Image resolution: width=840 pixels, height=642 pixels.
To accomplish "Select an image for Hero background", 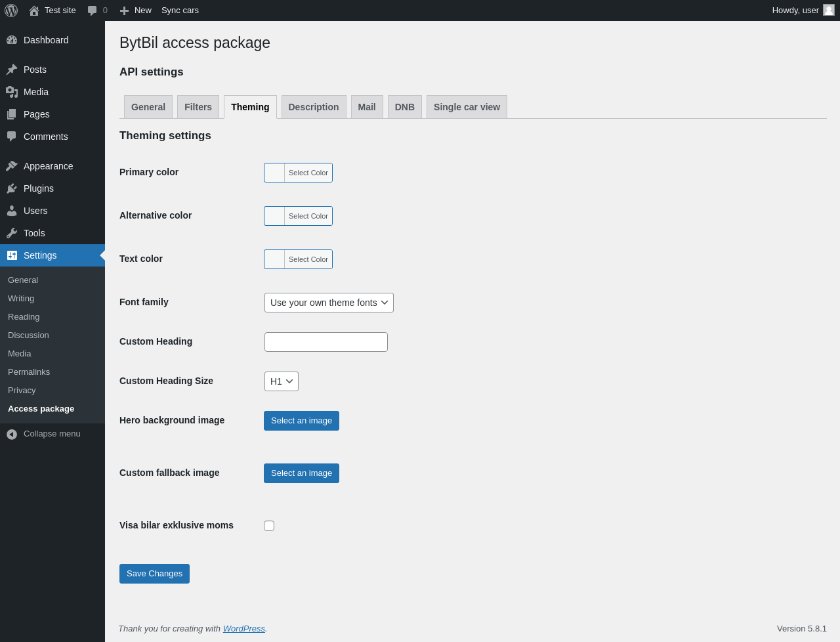I will pyautogui.click(x=301, y=421).
